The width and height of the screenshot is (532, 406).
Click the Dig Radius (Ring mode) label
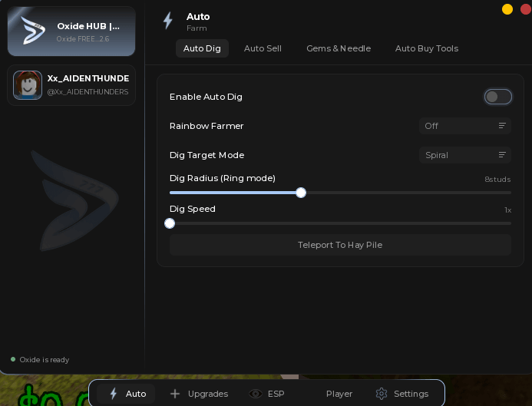point(223,178)
